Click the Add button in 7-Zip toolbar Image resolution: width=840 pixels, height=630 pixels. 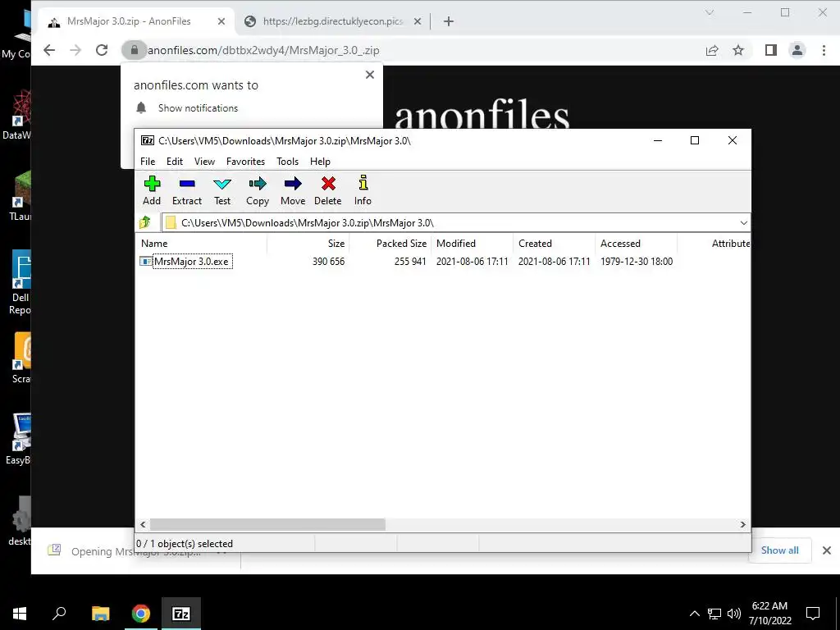click(x=152, y=190)
